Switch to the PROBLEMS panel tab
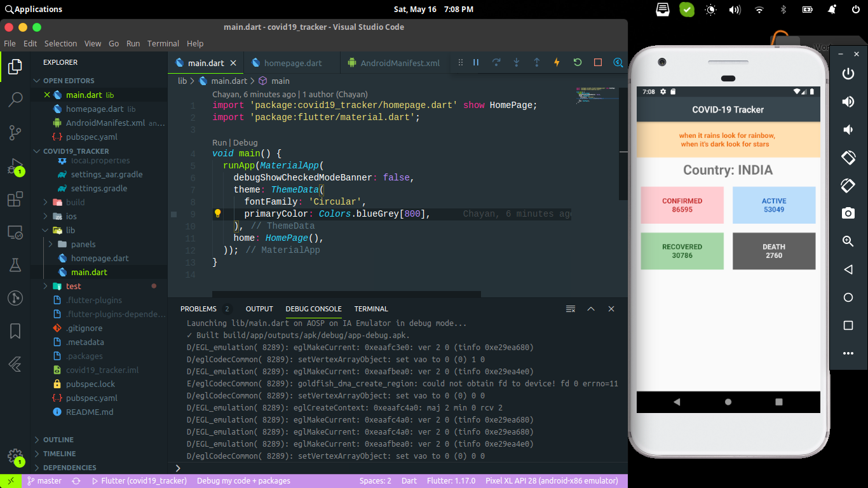Viewport: 868px width, 488px height. (198, 309)
